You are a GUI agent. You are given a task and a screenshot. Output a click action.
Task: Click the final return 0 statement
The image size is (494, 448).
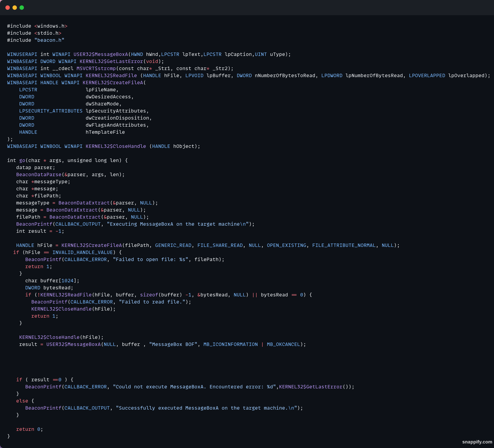pyautogui.click(x=29, y=429)
